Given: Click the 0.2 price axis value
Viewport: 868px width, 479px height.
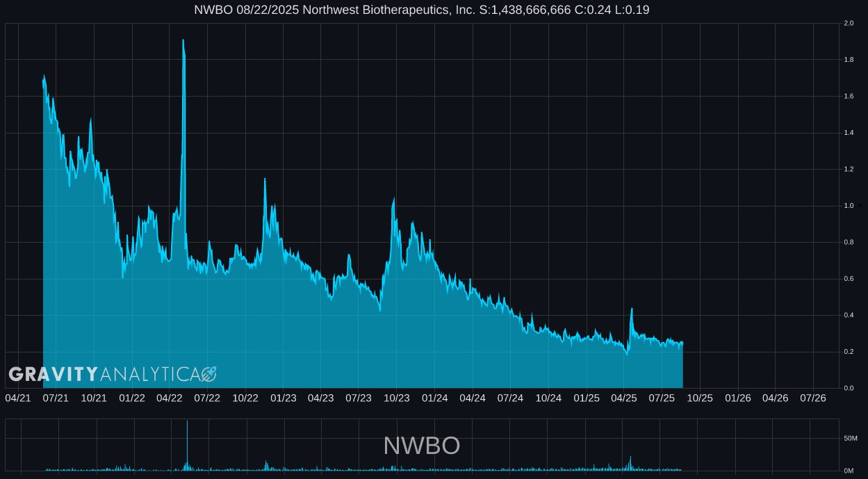Looking at the screenshot, I should pos(848,352).
